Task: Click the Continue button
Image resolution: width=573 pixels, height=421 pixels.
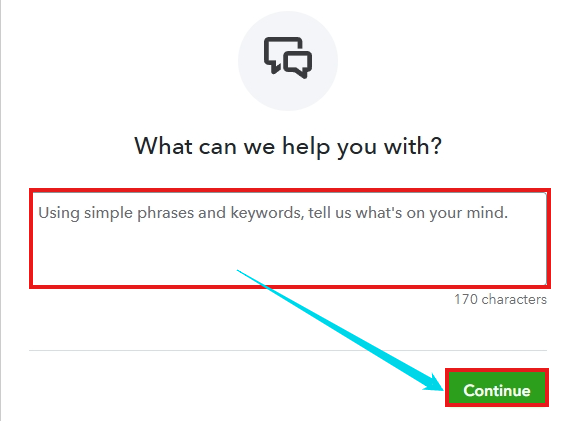Action: tap(497, 388)
